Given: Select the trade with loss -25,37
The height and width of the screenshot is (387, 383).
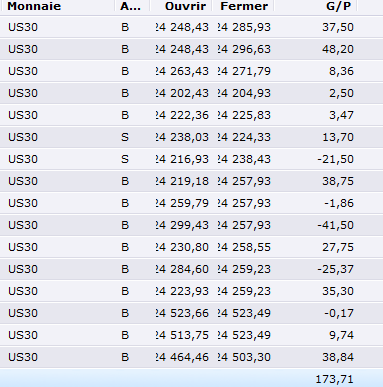Looking at the screenshot, I should point(191,269).
